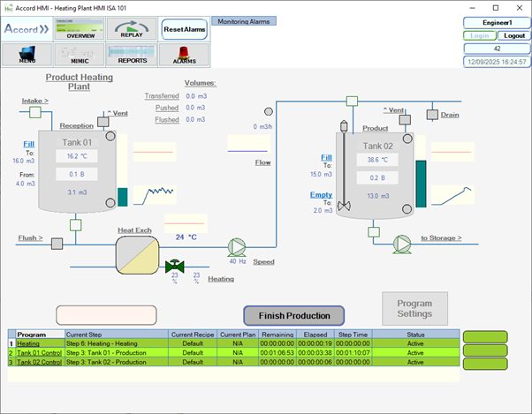Click the ALARMS beacon icon button

pos(185,55)
